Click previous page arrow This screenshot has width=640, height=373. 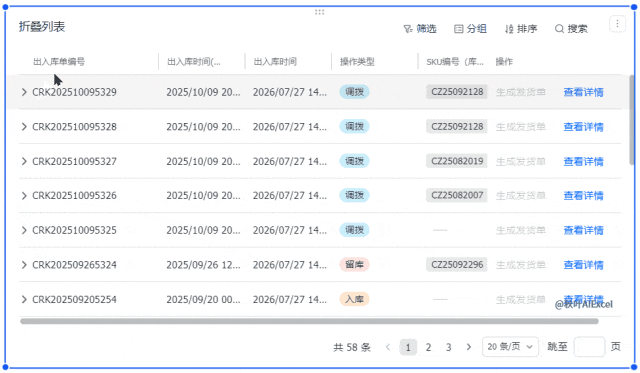tap(388, 347)
